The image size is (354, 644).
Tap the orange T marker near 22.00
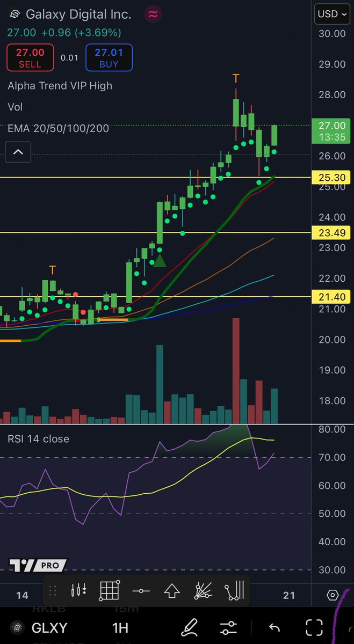pyautogui.click(x=53, y=270)
